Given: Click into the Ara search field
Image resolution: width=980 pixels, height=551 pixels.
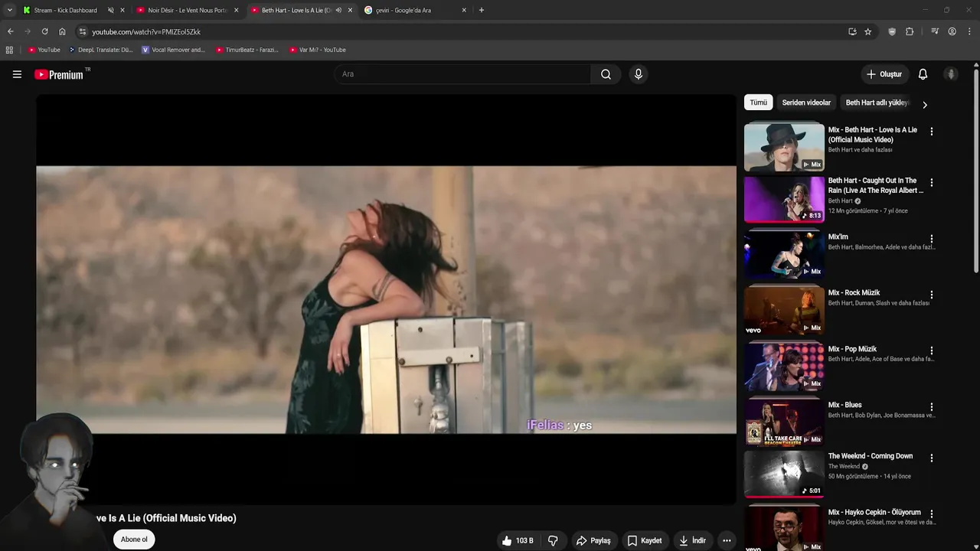Looking at the screenshot, I should 462,74.
